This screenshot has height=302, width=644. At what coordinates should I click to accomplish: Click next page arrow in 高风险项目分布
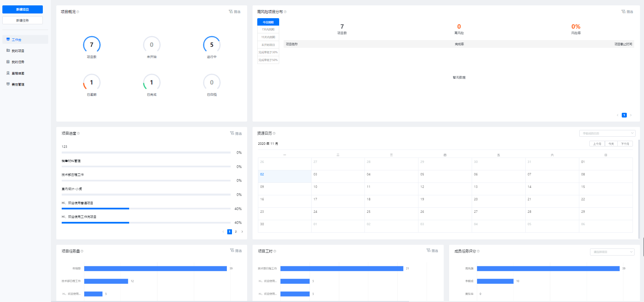(631, 115)
